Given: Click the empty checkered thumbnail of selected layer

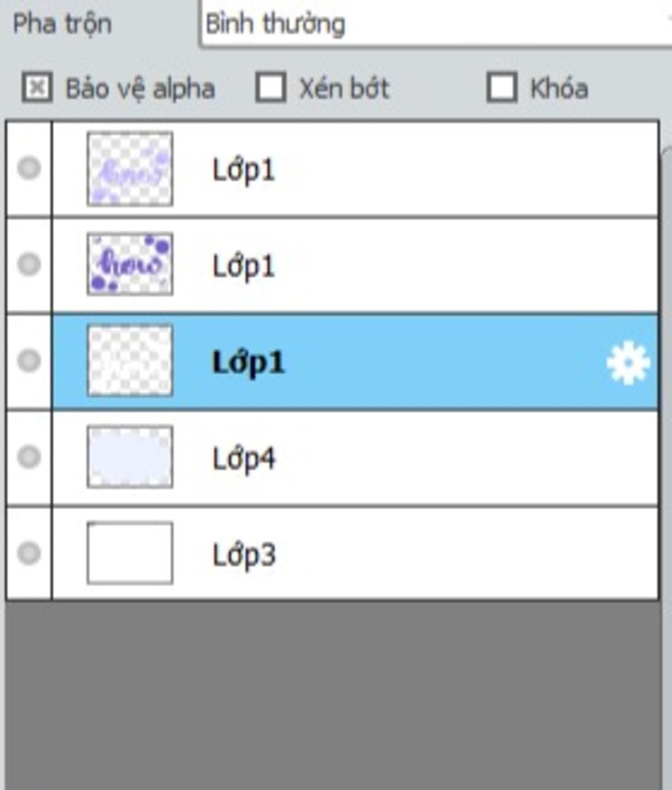Looking at the screenshot, I should click(130, 360).
